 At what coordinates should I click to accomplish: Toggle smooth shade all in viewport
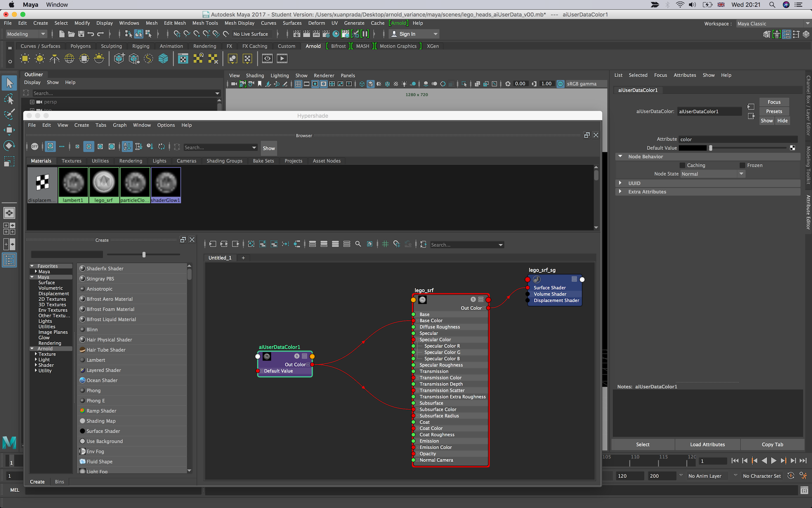coord(370,84)
